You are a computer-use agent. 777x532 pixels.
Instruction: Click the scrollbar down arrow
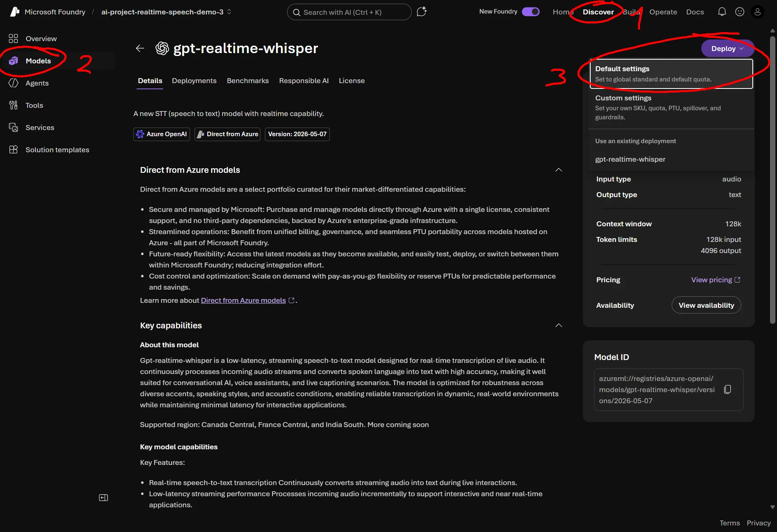[x=772, y=507]
